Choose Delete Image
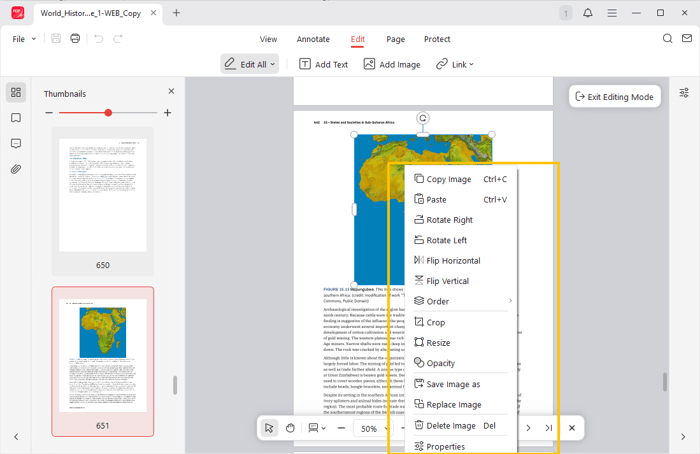Image resolution: width=700 pixels, height=454 pixels. pyautogui.click(x=462, y=425)
